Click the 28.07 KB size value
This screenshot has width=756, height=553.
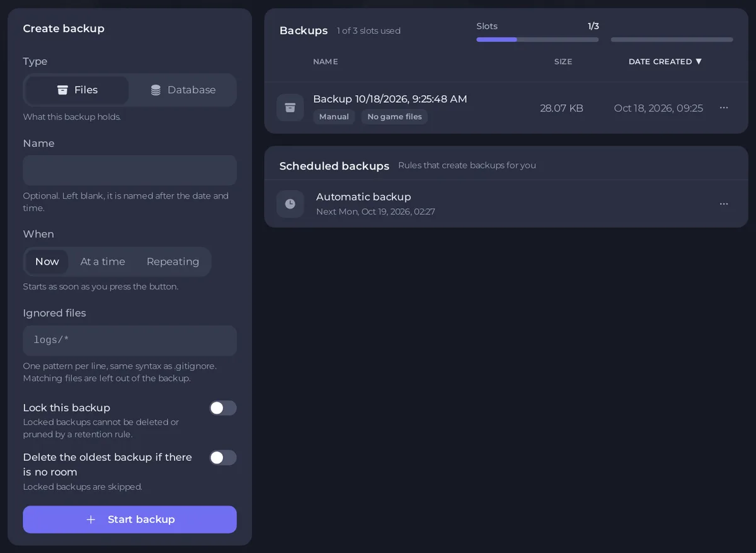point(561,108)
